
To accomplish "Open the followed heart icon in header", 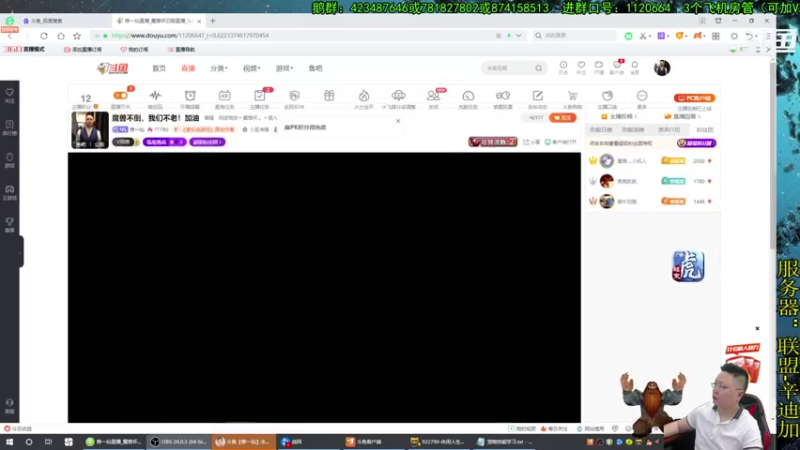I will [581, 67].
